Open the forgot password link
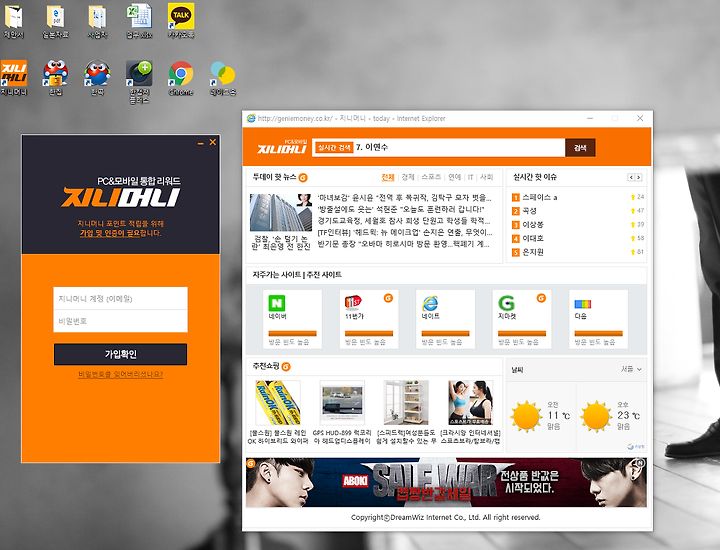This screenshot has width=720, height=550. click(120, 375)
